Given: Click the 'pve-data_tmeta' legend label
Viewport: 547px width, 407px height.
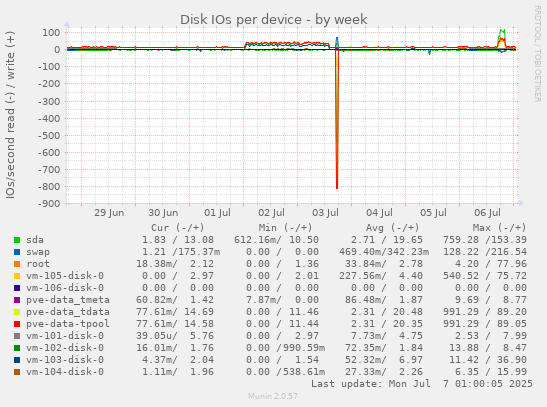Looking at the screenshot, I should 68,300.
